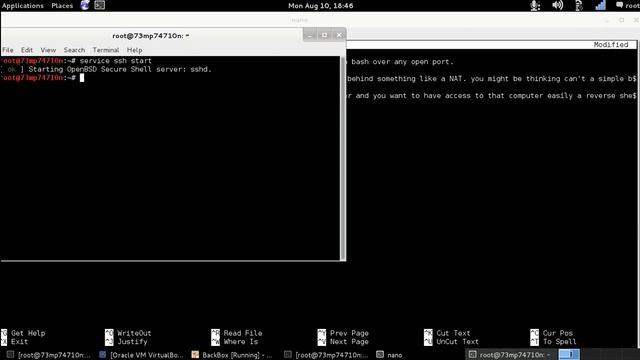Click the nano Read File shortcut

[x=237, y=333]
